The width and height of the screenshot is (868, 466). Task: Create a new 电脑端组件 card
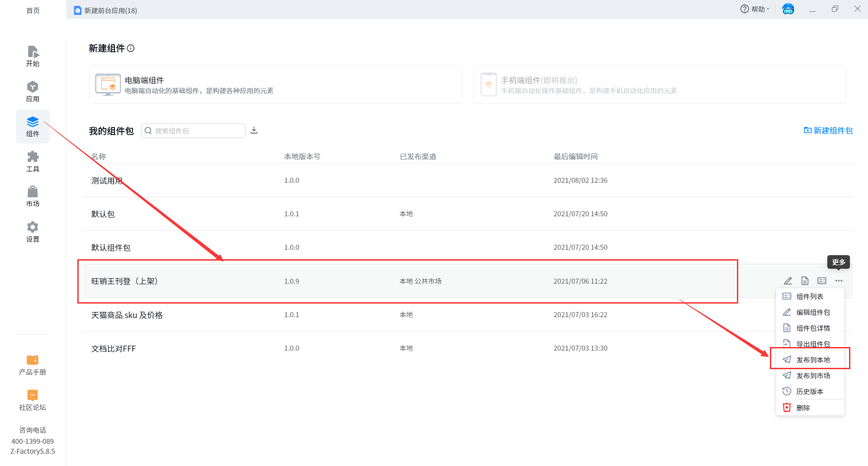coord(275,85)
